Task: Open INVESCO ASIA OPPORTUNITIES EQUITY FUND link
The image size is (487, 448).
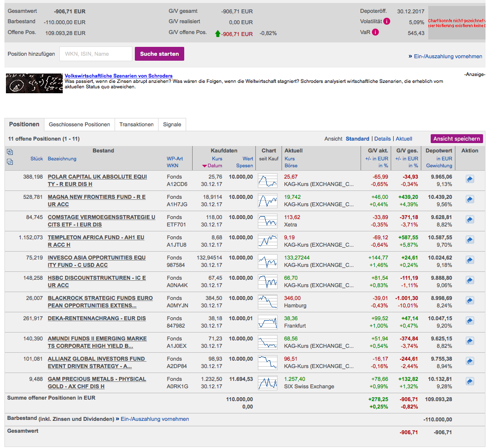Action: [x=97, y=261]
